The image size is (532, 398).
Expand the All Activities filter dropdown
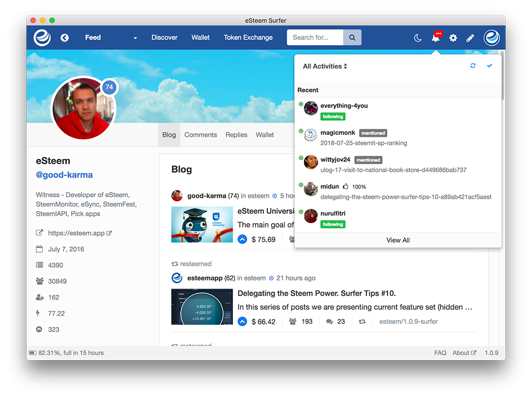coord(325,66)
